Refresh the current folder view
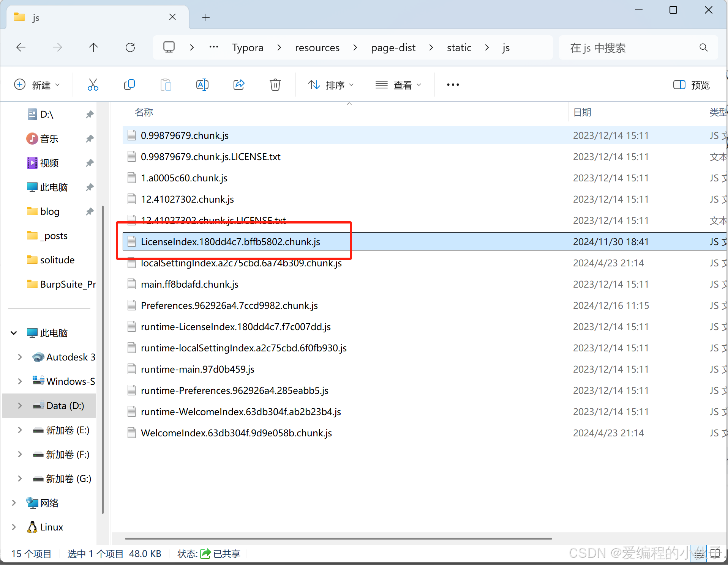The height and width of the screenshot is (565, 728). tap(130, 47)
